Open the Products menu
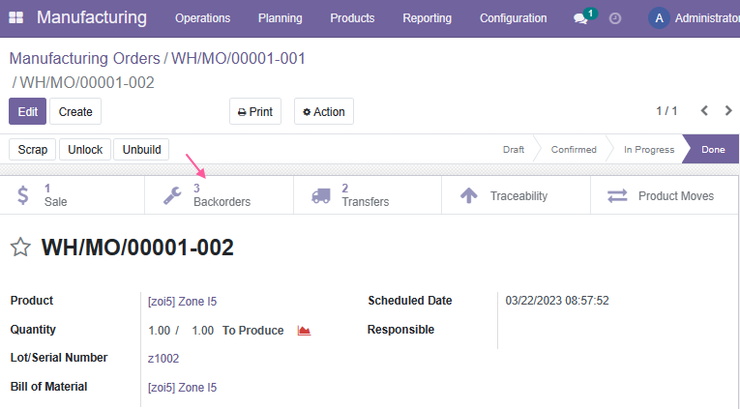740x409 pixels. tap(352, 18)
